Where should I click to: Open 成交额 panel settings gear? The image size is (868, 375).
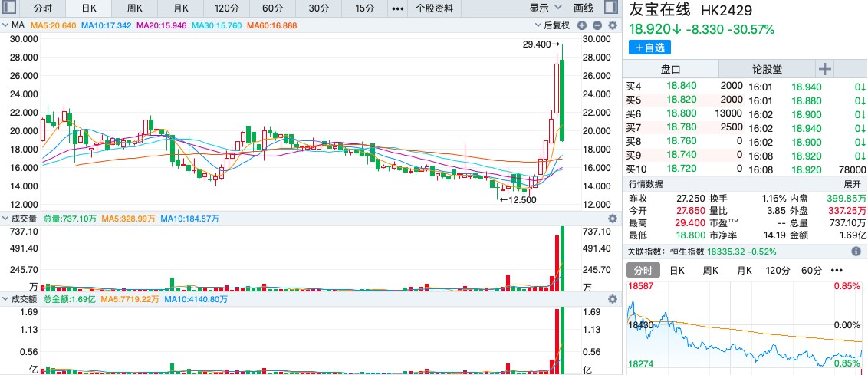(612, 299)
